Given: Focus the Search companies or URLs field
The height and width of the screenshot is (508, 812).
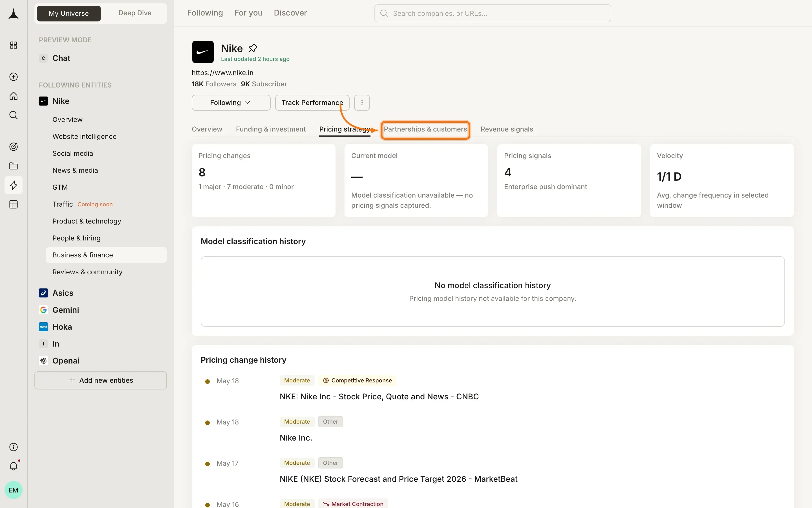Looking at the screenshot, I should pos(492,14).
